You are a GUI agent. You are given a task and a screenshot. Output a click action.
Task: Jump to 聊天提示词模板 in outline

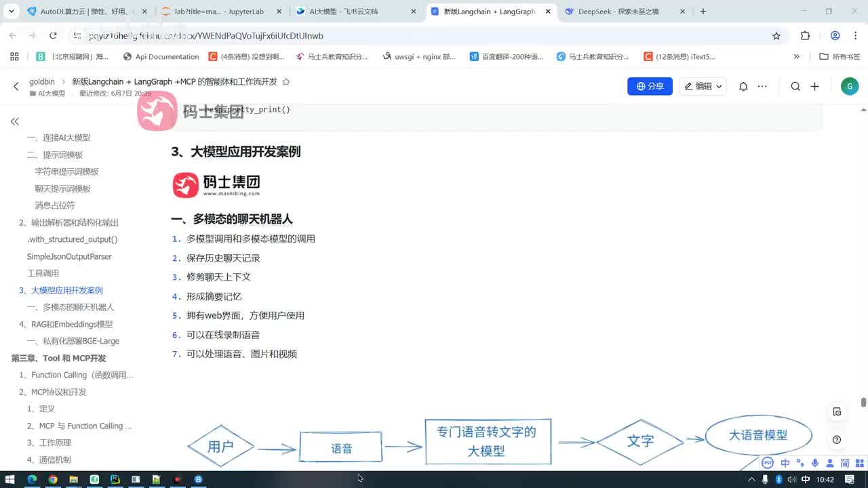click(62, 188)
